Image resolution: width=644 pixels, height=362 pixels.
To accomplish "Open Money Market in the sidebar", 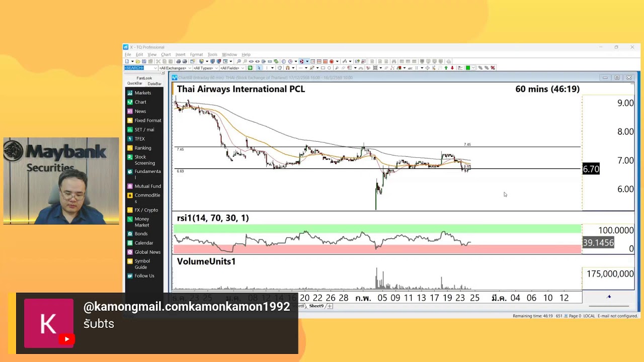I will pyautogui.click(x=141, y=222).
